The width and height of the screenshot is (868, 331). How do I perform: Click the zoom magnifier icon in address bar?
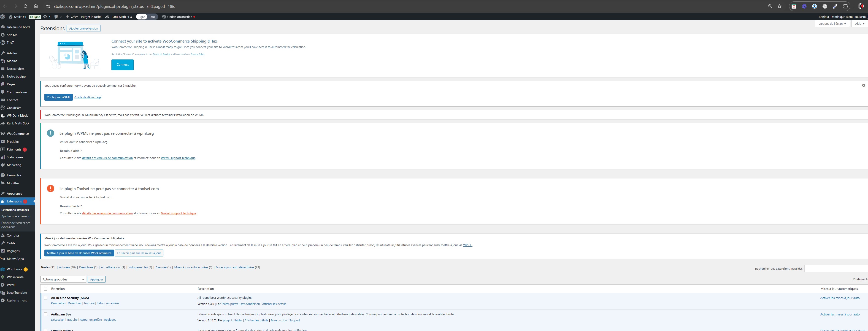point(770,6)
